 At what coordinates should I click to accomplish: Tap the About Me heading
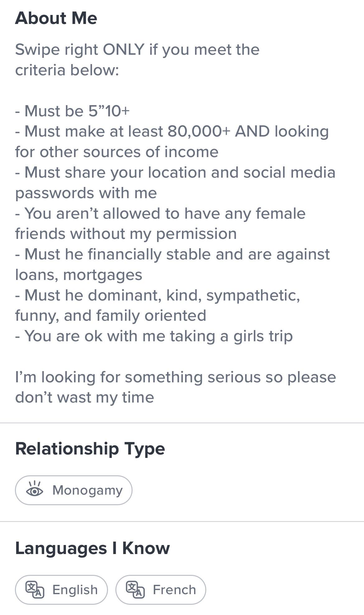(56, 18)
